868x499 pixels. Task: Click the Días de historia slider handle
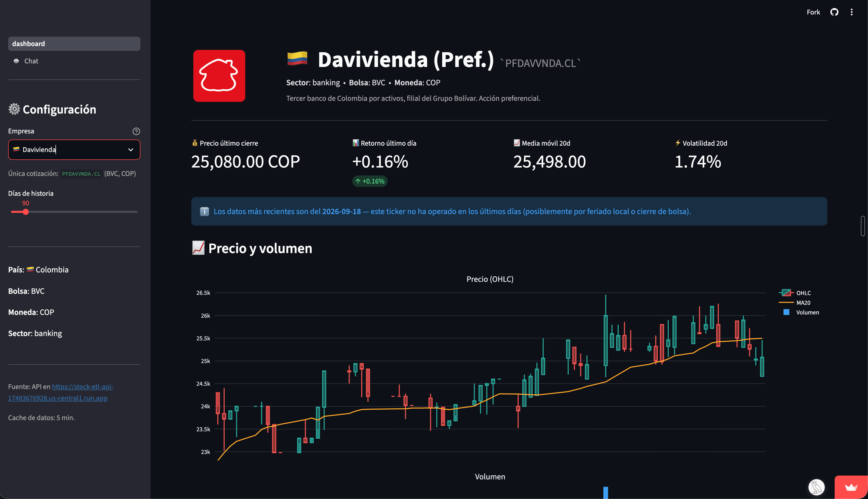(x=26, y=212)
